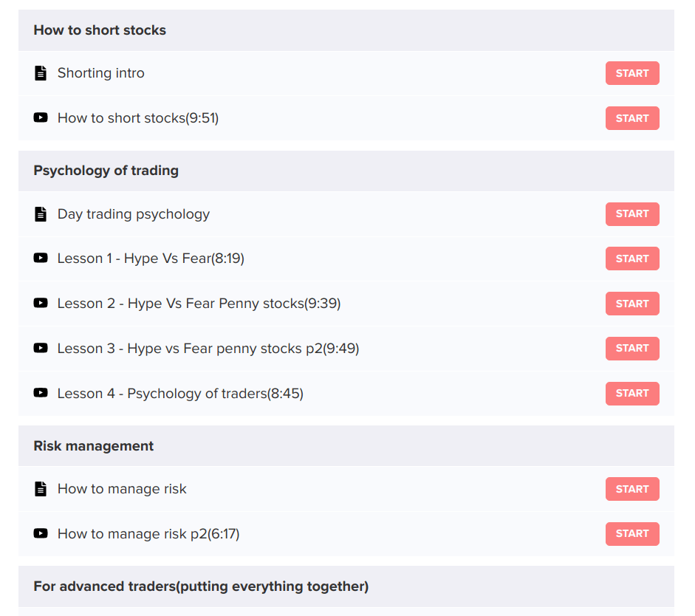The height and width of the screenshot is (616, 695).
Task: Click video icon for Lesson 4 Psychology of traders
Action: [41, 393]
